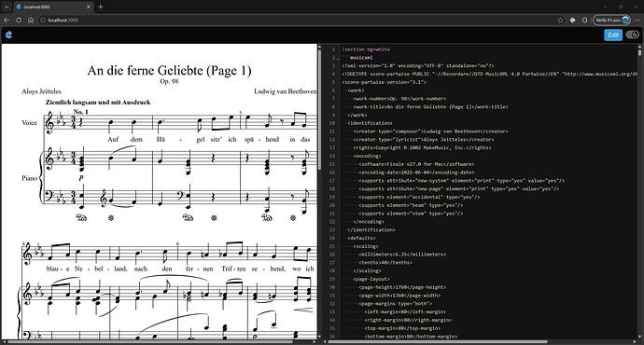Open a new browser tab
Viewport: 644px width, 345px height.
(x=101, y=7)
